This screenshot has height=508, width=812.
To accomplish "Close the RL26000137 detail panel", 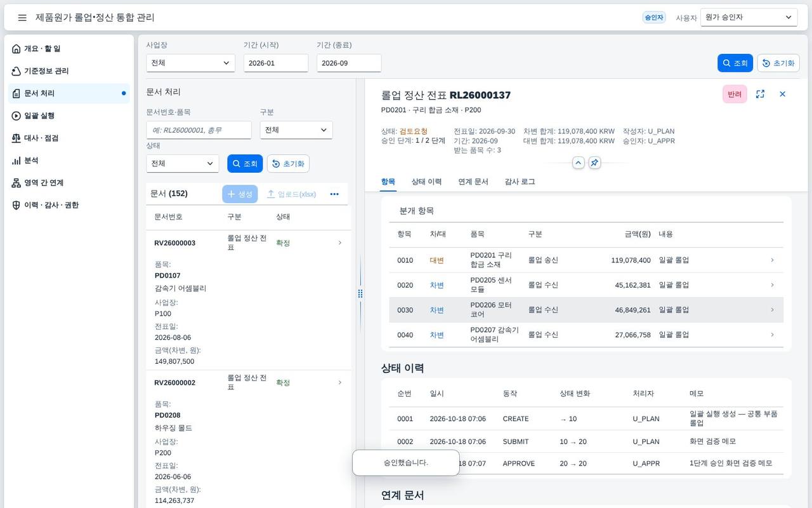I will pos(782,94).
